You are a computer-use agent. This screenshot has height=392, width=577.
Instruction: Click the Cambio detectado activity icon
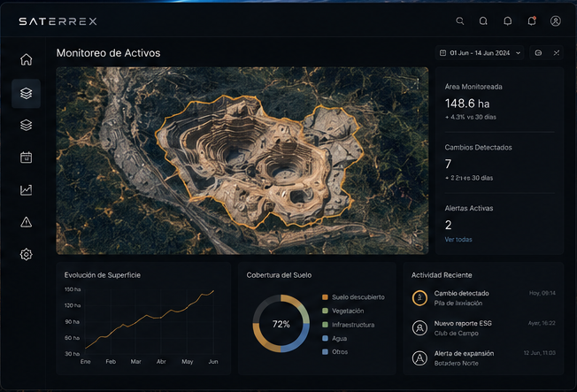tap(419, 298)
